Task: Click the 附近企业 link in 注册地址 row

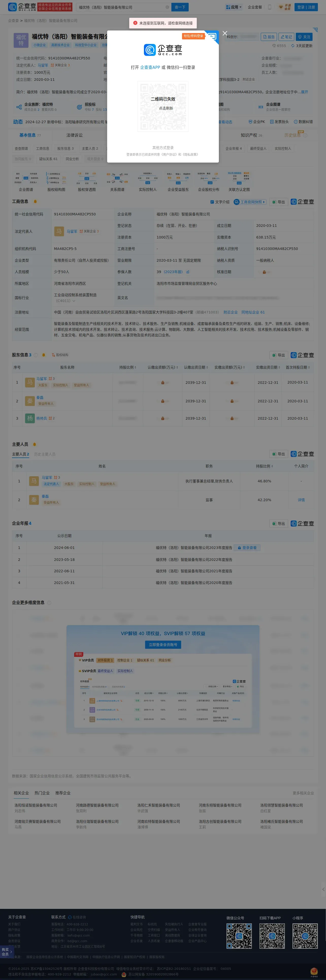Action: [x=231, y=312]
